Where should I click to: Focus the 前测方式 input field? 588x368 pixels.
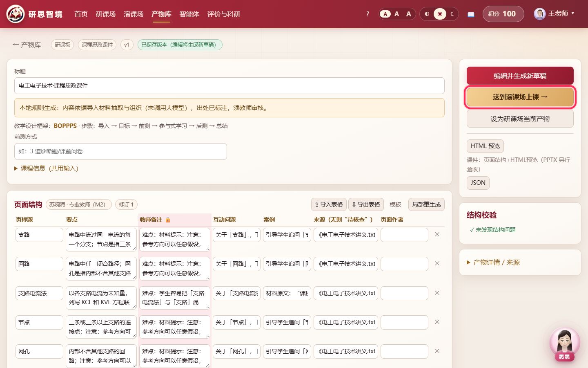click(x=120, y=151)
